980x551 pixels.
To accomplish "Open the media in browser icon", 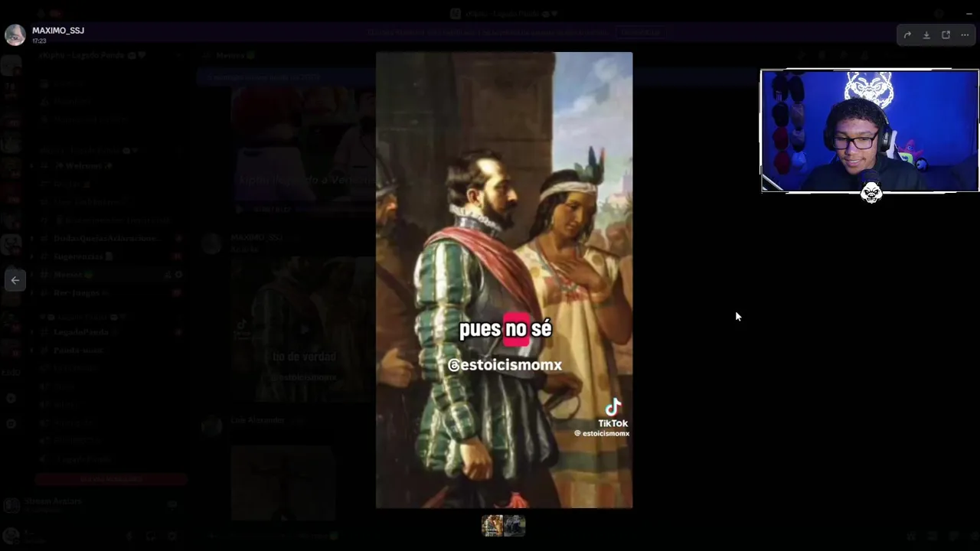I will 946,35.
